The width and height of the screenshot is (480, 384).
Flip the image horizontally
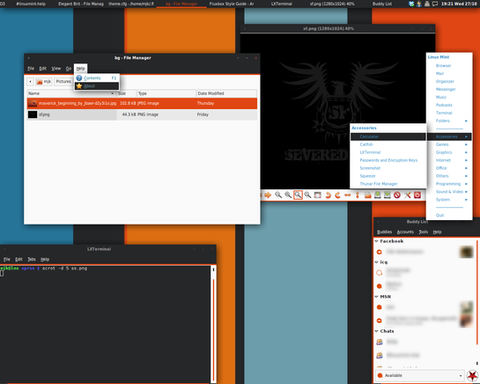click(x=347, y=195)
